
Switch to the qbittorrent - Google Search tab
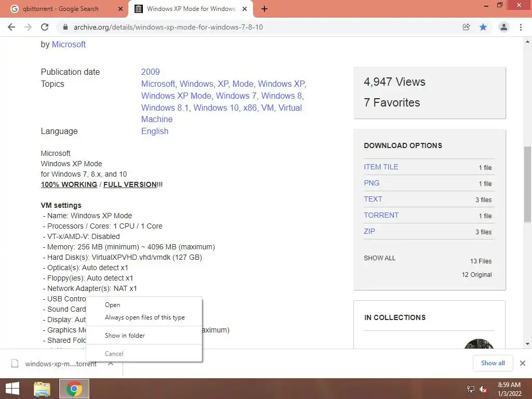tap(61, 9)
